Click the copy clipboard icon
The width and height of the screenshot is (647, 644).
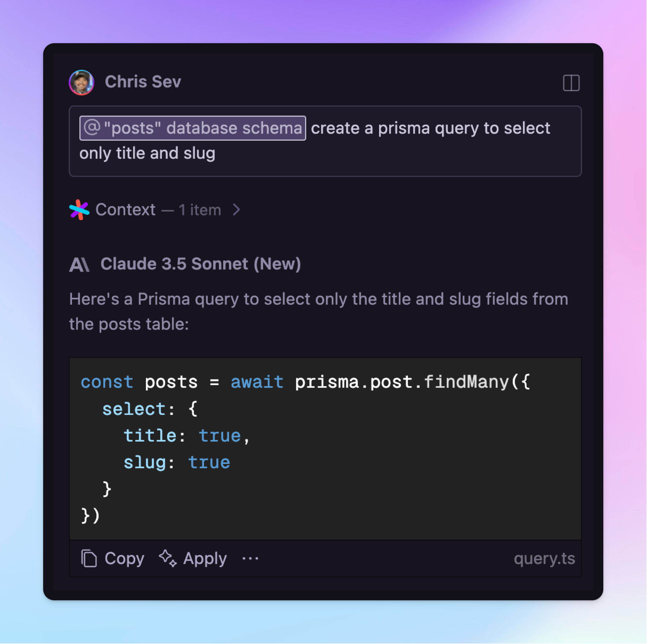coord(89,558)
